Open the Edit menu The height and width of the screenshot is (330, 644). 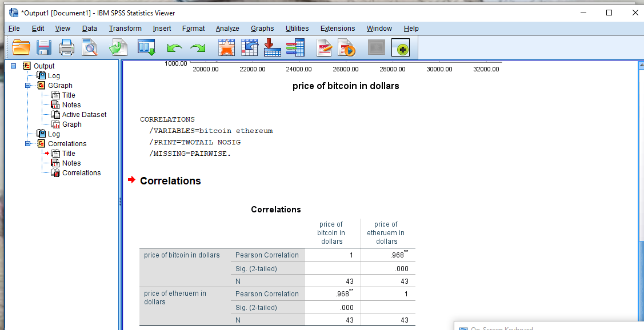click(x=38, y=29)
